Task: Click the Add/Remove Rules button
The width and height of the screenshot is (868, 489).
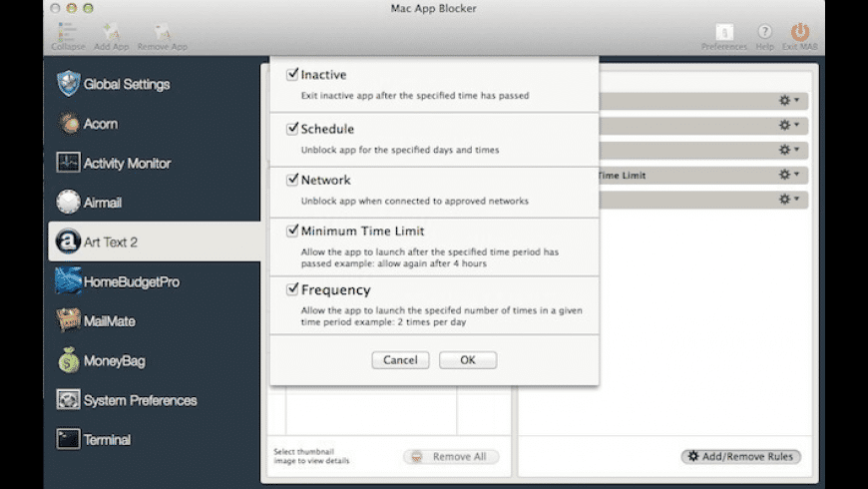Action: [740, 456]
